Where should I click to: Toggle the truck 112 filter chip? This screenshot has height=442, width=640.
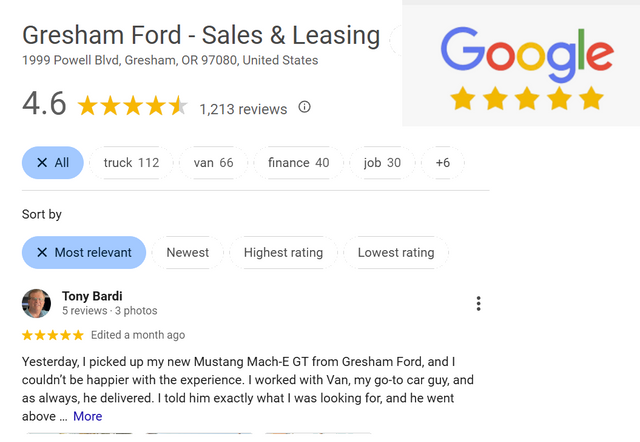point(131,163)
